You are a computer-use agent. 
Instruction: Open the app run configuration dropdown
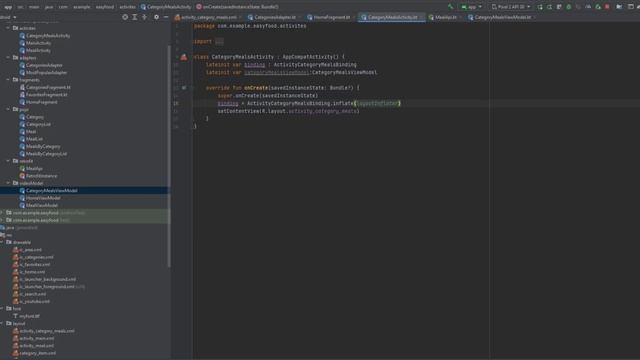[x=471, y=7]
